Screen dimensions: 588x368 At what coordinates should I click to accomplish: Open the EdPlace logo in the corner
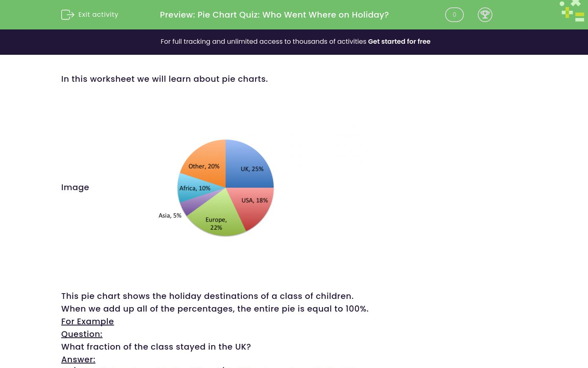coord(572,11)
